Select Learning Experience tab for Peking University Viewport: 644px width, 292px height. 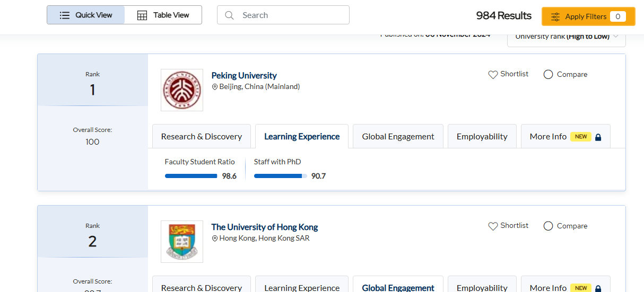pyautogui.click(x=302, y=136)
